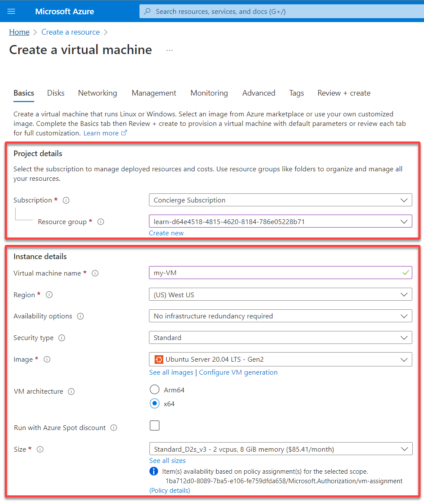Click the See all images link
This screenshot has height=504, width=424.
171,372
